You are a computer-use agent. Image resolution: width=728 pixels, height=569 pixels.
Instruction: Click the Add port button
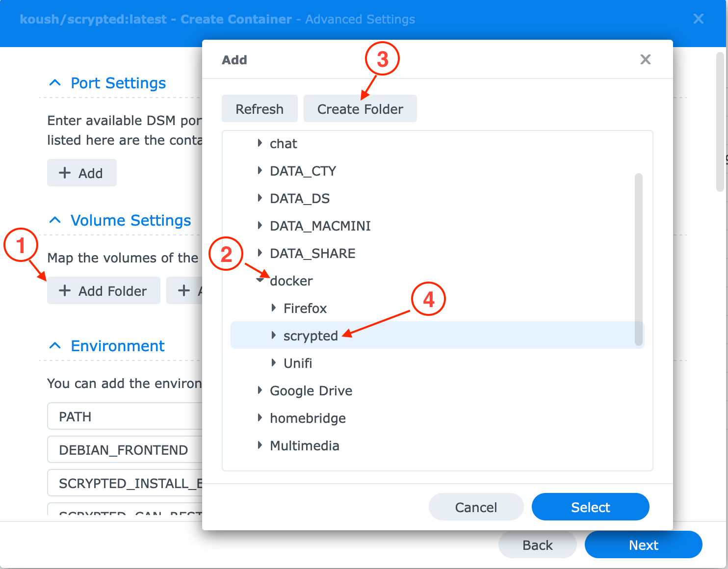pyautogui.click(x=81, y=173)
